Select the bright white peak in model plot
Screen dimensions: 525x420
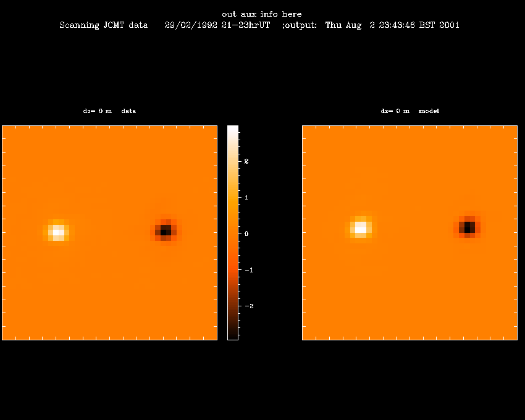point(359,229)
